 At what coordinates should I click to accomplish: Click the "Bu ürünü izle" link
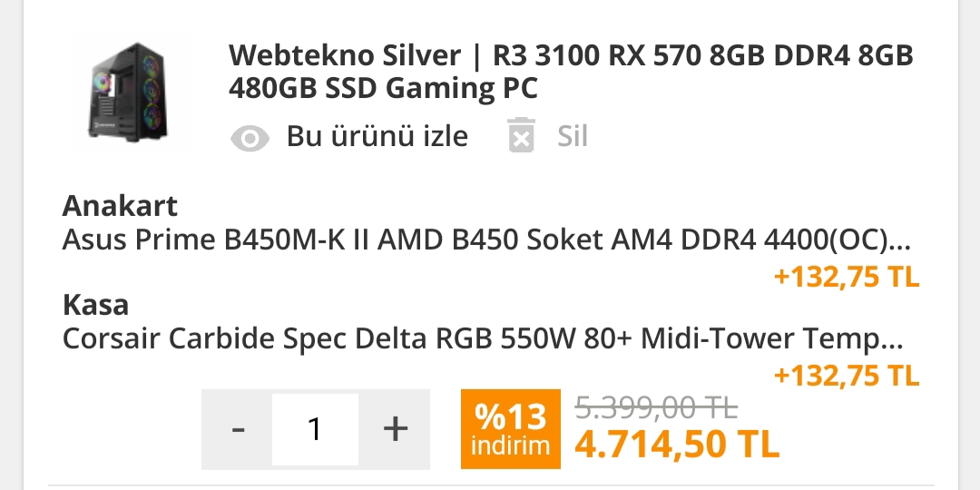377,136
